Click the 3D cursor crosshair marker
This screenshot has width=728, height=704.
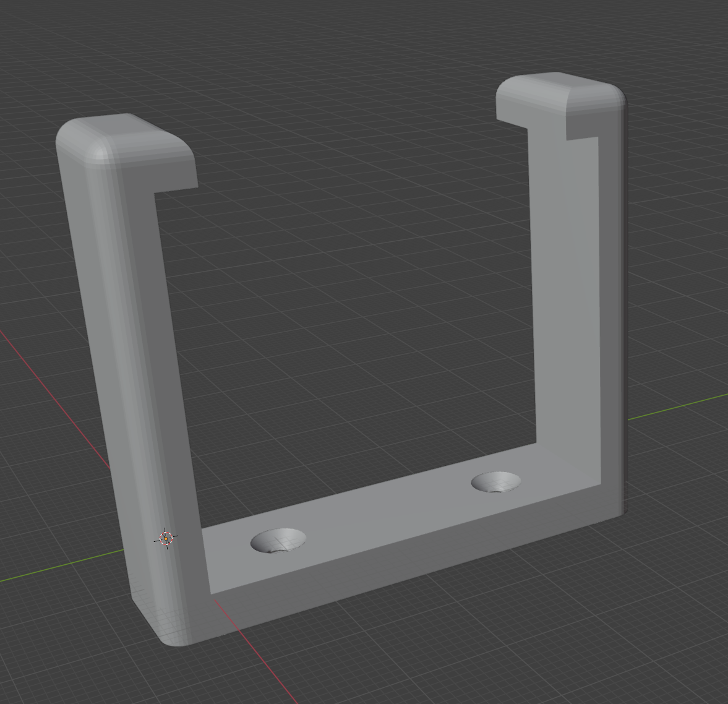point(166,538)
